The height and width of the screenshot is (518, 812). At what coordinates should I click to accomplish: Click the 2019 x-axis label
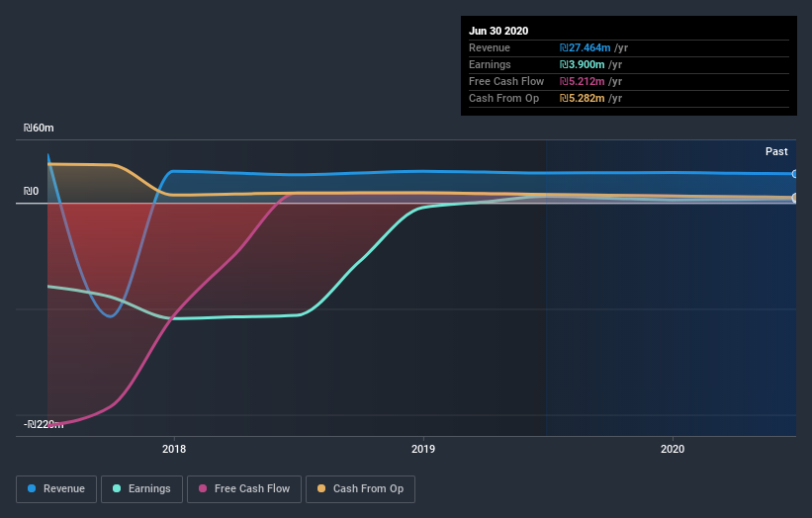(x=423, y=449)
